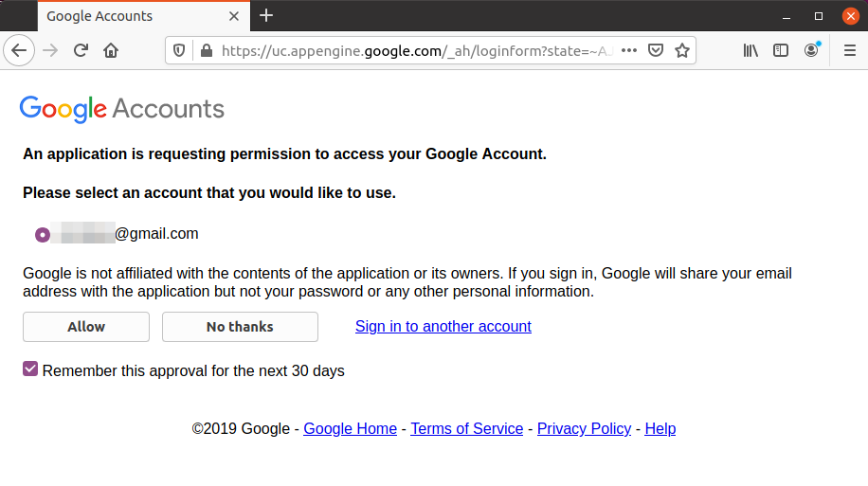The image size is (868, 486).
Task: Reload the page with the refresh icon
Action: (81, 50)
